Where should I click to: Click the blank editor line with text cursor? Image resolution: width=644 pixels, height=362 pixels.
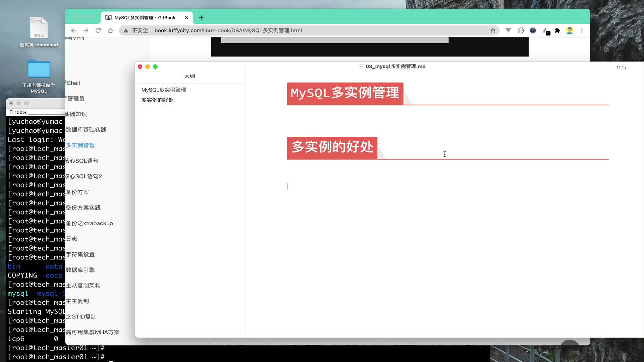click(x=448, y=186)
